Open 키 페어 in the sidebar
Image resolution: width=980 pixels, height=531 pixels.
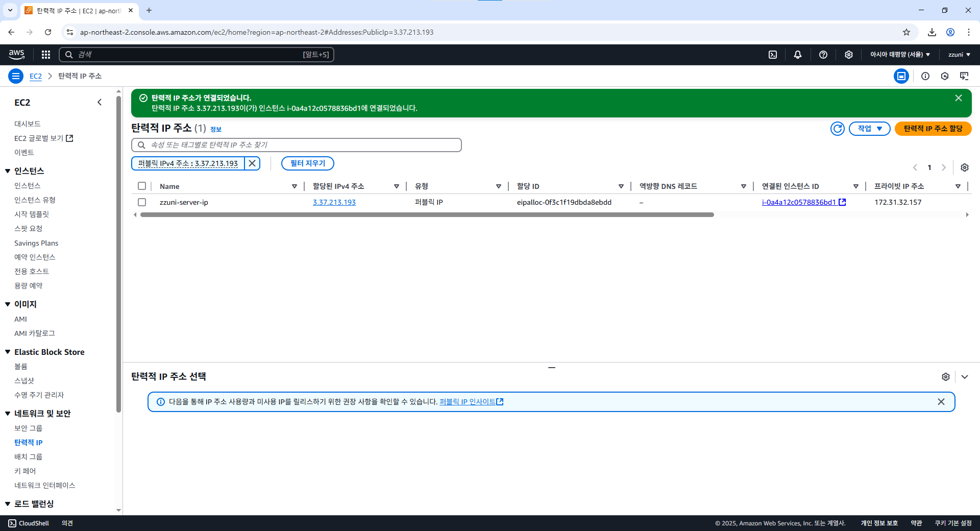tap(25, 471)
